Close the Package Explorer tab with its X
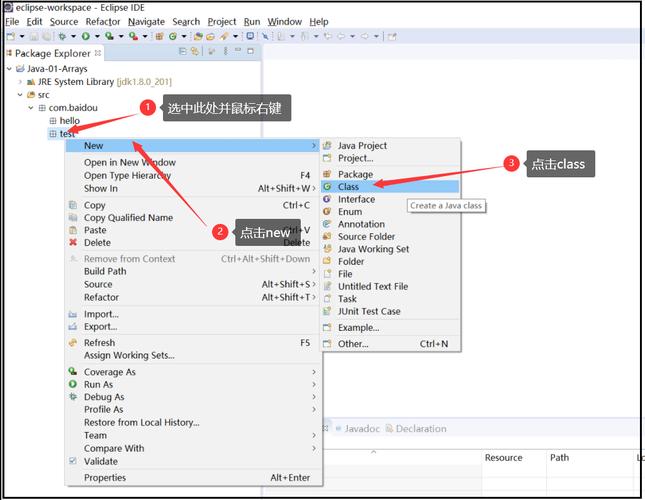 coord(97,53)
